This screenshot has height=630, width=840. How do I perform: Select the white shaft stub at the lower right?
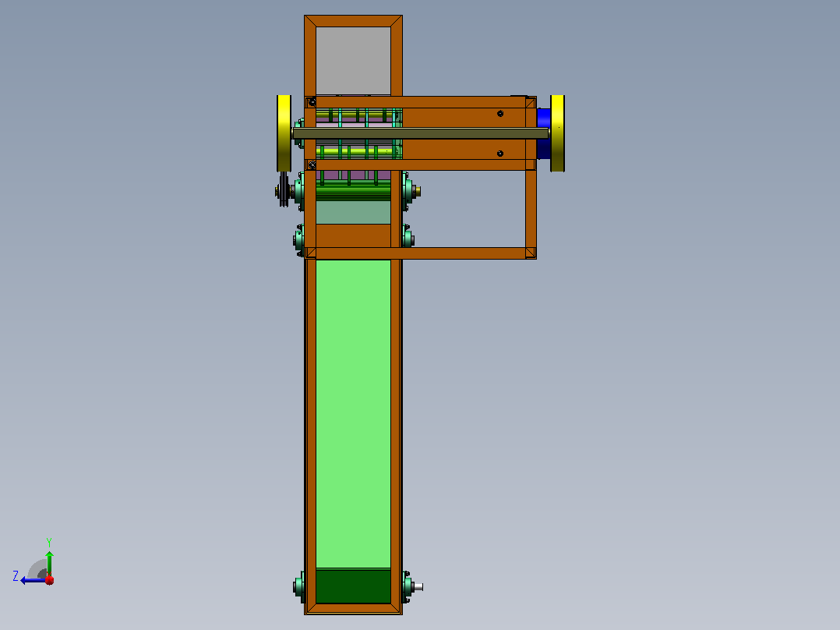point(418,587)
